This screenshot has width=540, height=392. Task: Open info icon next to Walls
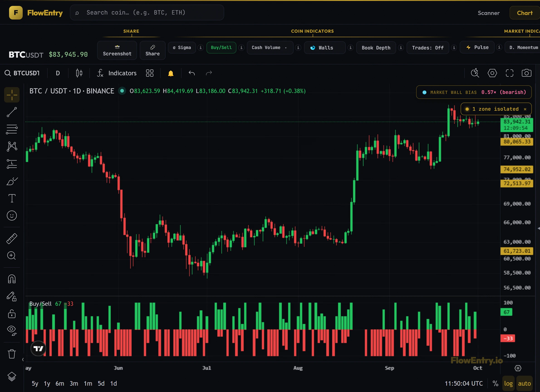tap(351, 48)
